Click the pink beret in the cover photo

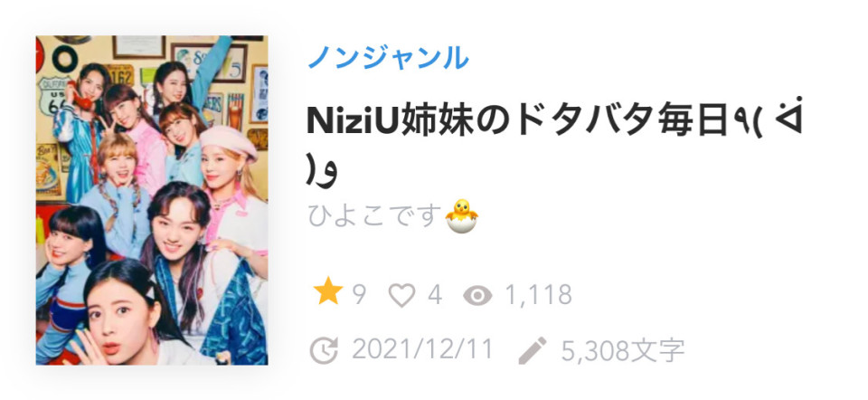pos(229,140)
